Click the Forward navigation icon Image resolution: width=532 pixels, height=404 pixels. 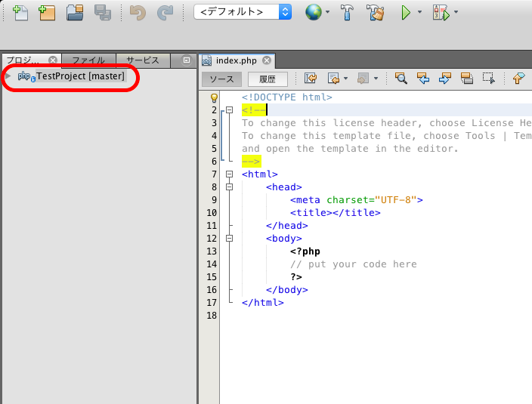363,79
